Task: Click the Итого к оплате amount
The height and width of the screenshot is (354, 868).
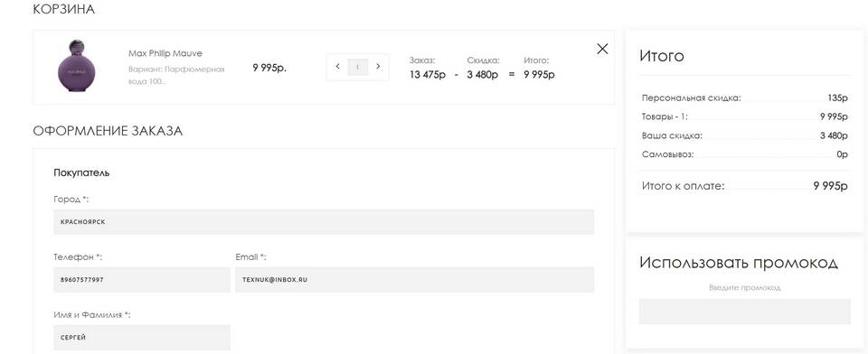Action: [x=830, y=186]
